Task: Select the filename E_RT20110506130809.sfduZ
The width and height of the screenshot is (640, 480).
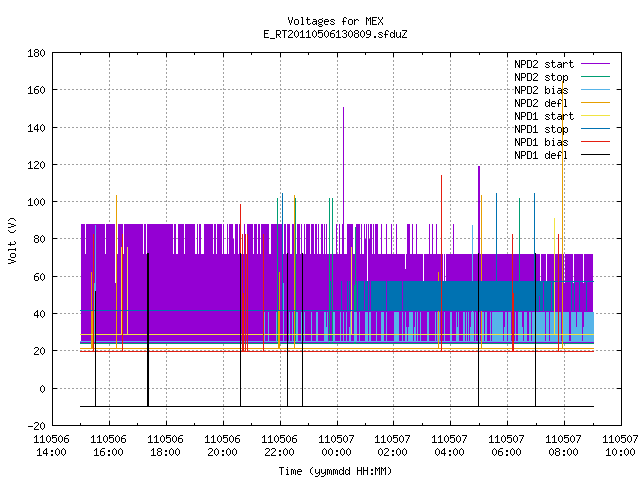Action: pyautogui.click(x=335, y=34)
